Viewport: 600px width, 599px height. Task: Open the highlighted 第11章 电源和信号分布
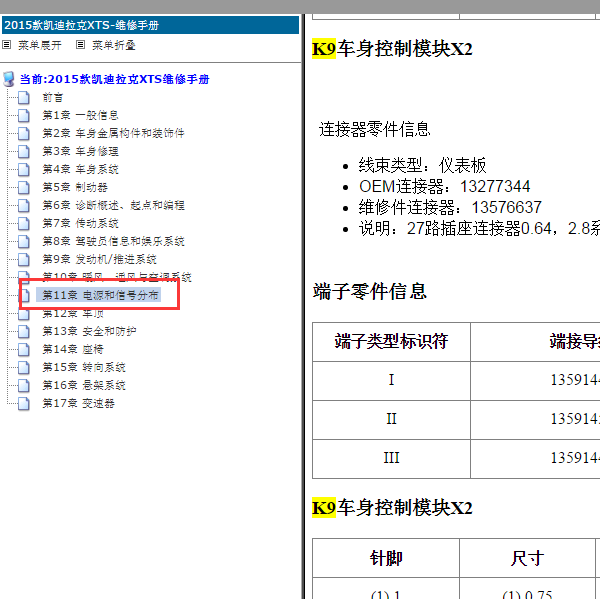coord(99,295)
